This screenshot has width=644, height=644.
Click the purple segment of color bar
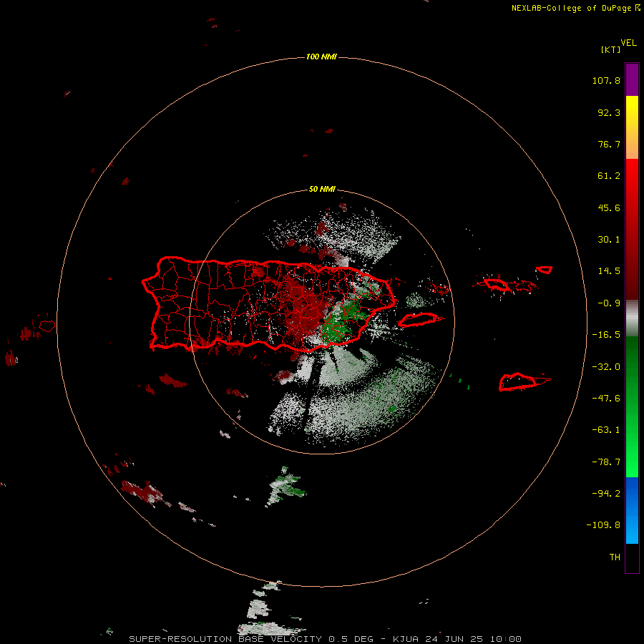(632, 80)
